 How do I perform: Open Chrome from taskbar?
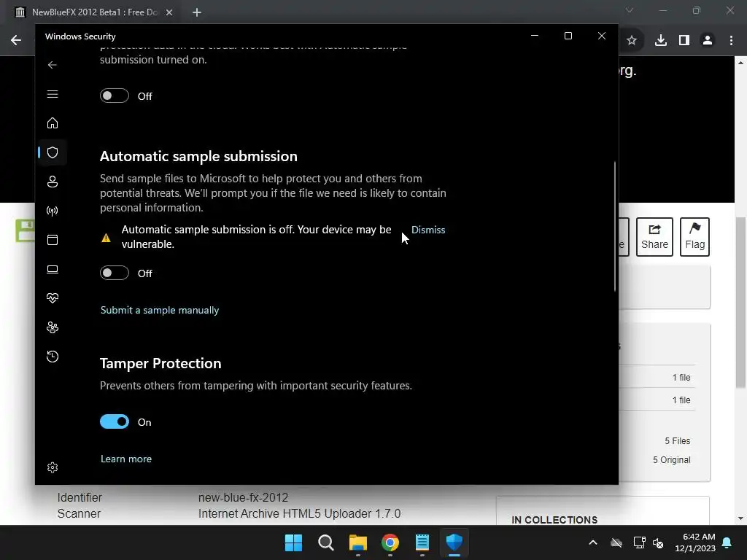(x=390, y=542)
